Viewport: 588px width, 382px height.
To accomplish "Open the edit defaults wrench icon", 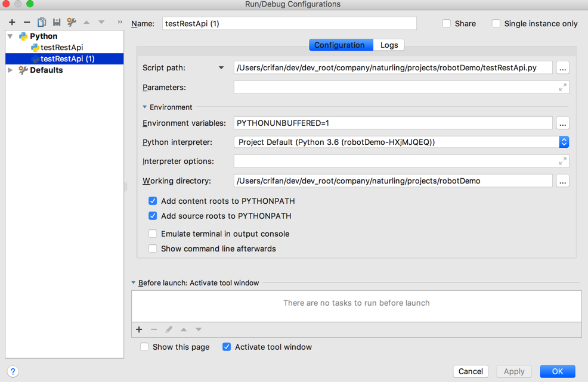I will pos(72,23).
